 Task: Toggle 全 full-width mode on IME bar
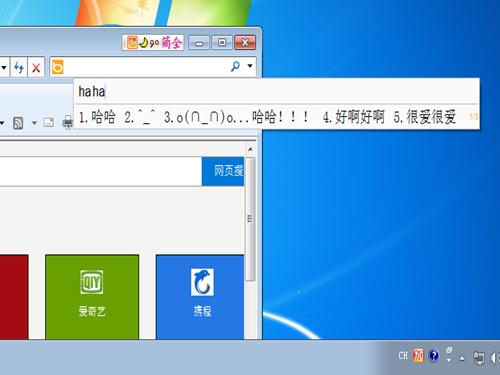[177, 43]
